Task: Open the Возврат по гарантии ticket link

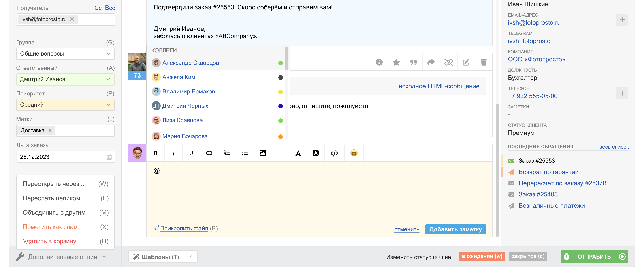Action: [x=548, y=172]
